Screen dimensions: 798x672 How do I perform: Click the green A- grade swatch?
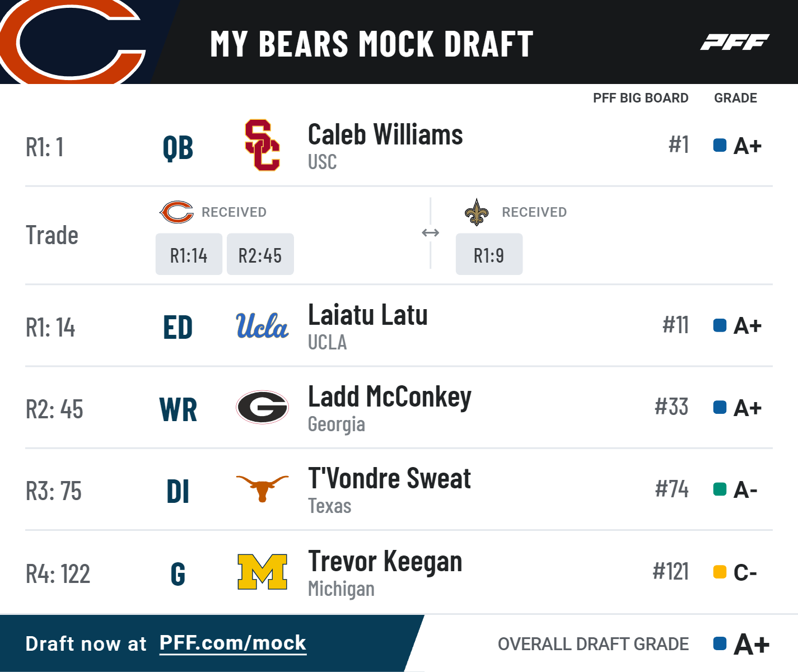pos(720,489)
